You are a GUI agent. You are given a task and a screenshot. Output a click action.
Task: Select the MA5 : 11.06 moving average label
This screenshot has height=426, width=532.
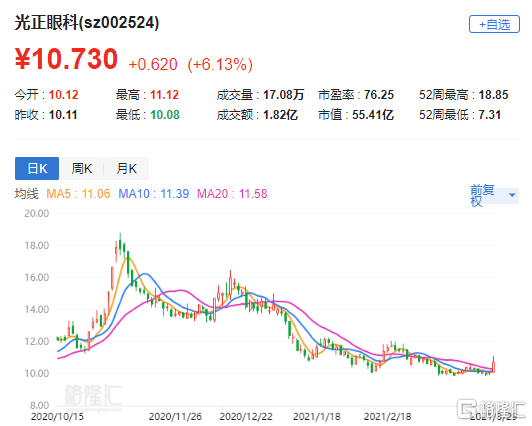click(78, 194)
